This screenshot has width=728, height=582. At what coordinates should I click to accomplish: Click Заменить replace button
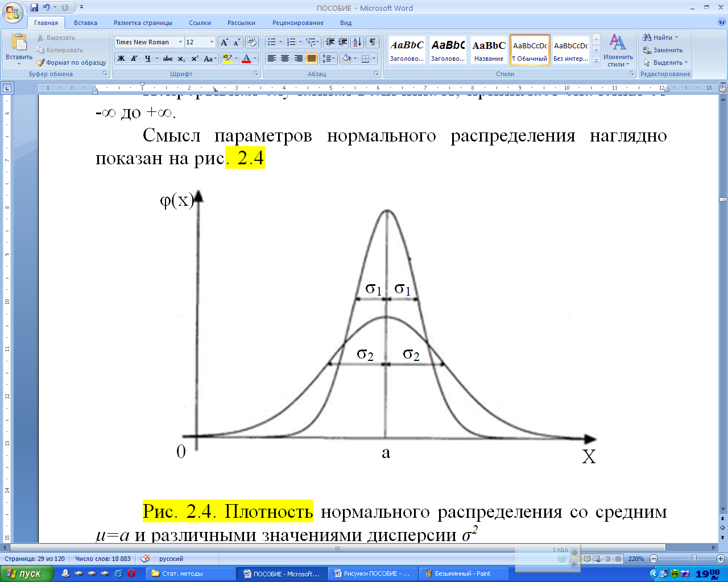coord(663,50)
